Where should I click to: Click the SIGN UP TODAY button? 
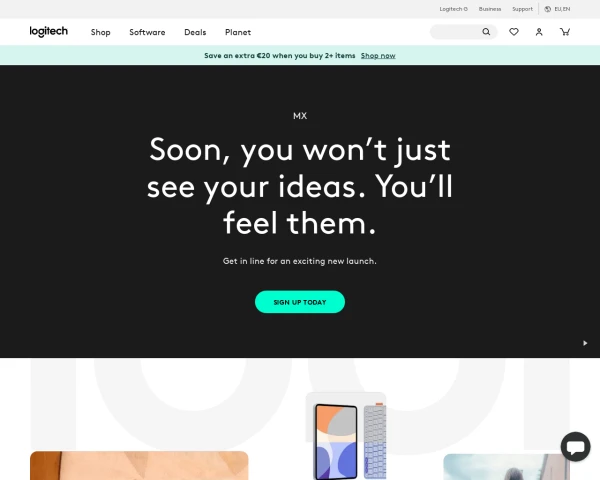300,302
